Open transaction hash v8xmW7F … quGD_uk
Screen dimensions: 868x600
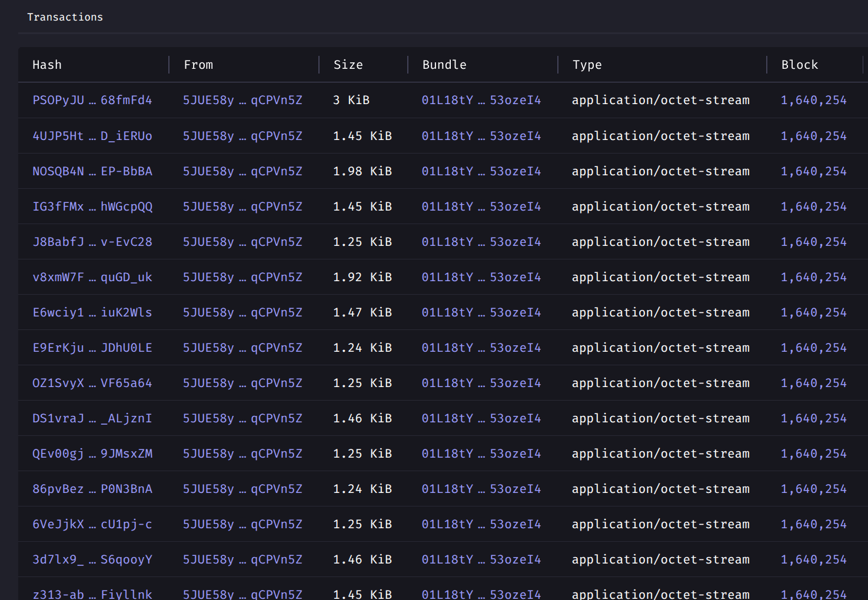coord(92,277)
